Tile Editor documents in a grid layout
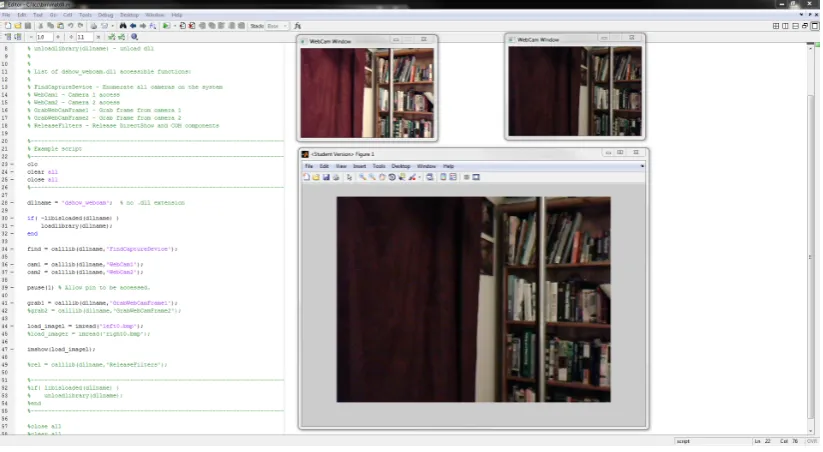Viewport: 823px width, 452px height. click(x=776, y=26)
